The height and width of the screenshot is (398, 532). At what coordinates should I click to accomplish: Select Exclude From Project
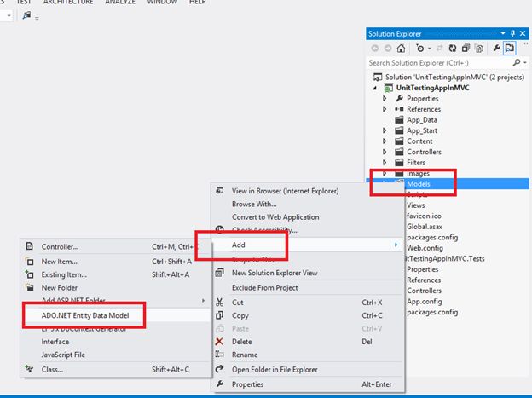click(264, 288)
